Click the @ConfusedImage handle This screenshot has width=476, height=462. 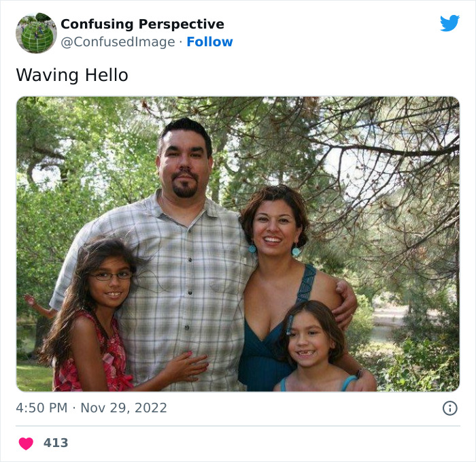point(120,42)
